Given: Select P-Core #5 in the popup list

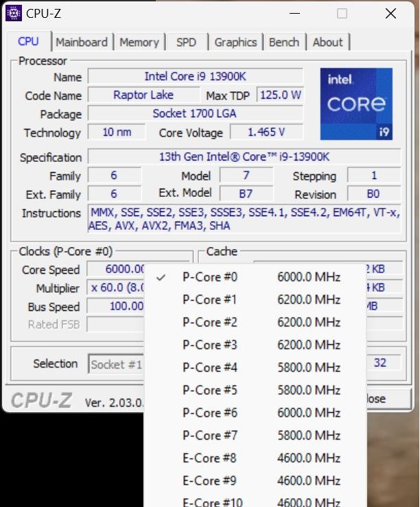Looking at the screenshot, I should (x=255, y=390).
